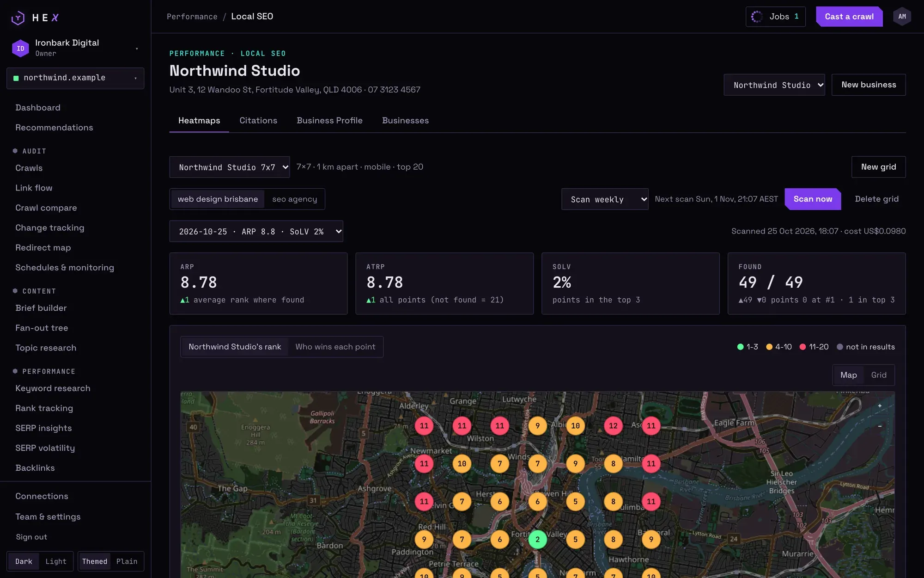This screenshot has height=578, width=924.
Task: Open Backlinks page
Action: coord(35,468)
